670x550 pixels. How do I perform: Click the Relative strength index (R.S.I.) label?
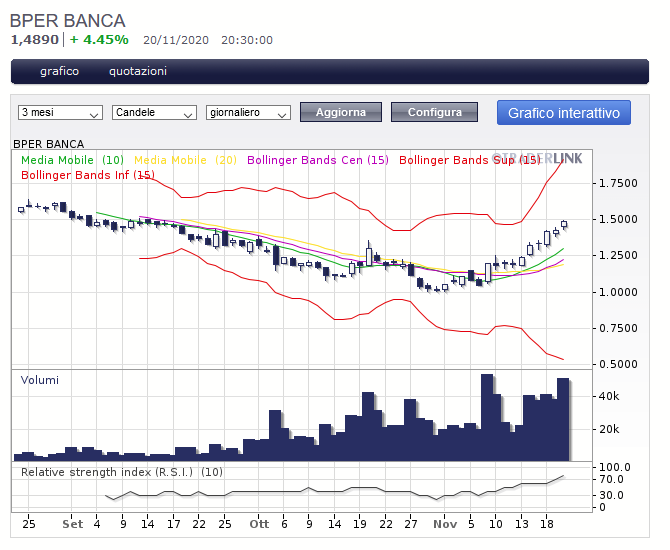pyautogui.click(x=122, y=472)
